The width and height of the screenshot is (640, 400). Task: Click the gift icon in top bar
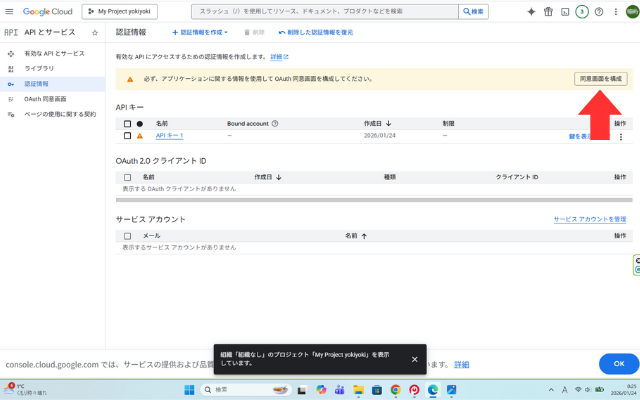(x=548, y=11)
